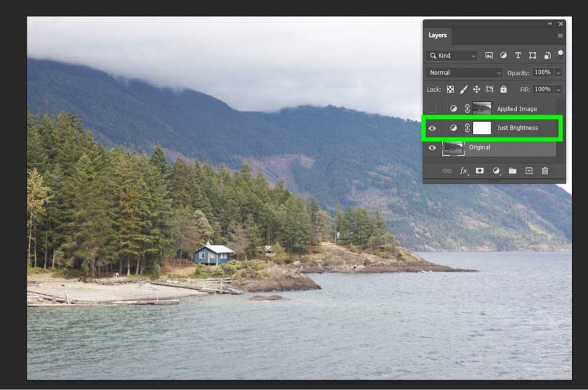
Task: Filter layers by shape layers icon
Action: click(x=533, y=55)
